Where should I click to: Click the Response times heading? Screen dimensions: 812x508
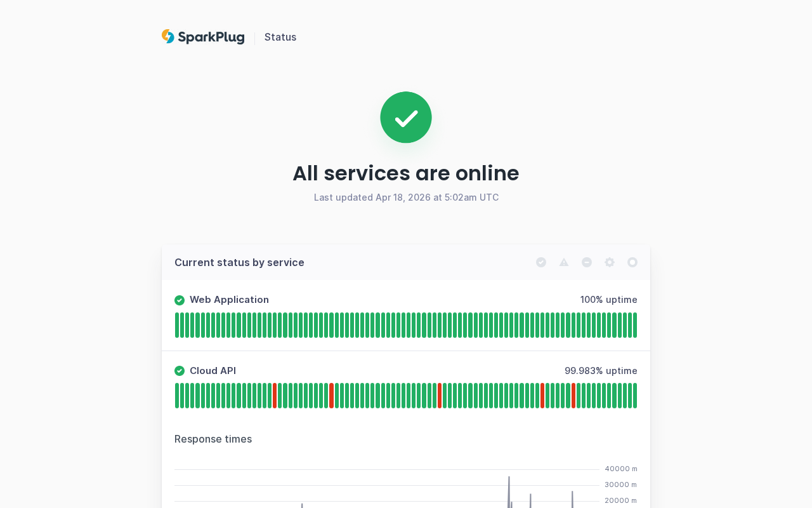(213, 439)
